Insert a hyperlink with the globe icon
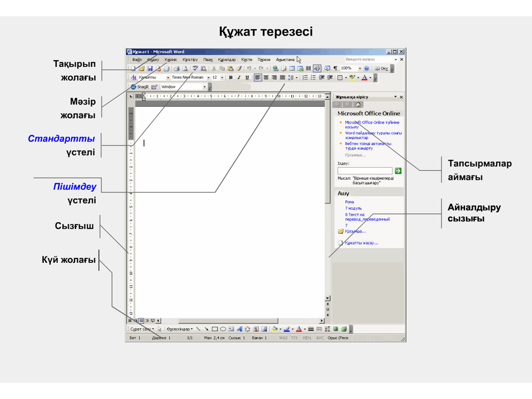532x399 pixels. [x=275, y=68]
